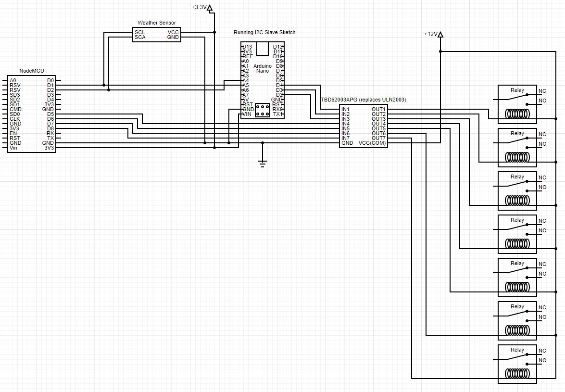This screenshot has width=565, height=392.
Task: Click the OUT6 pin on the driver chip
Action: [x=379, y=133]
